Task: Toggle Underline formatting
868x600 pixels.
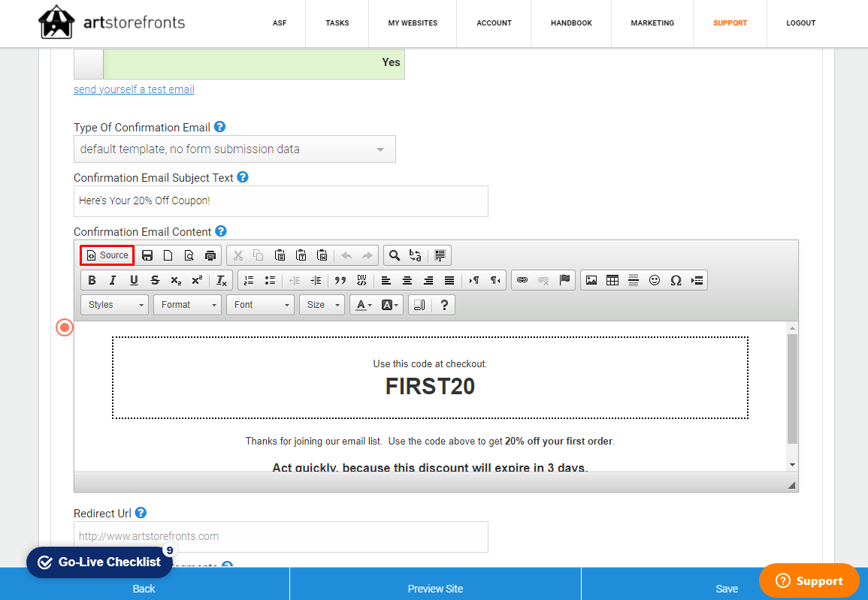Action: pos(134,280)
